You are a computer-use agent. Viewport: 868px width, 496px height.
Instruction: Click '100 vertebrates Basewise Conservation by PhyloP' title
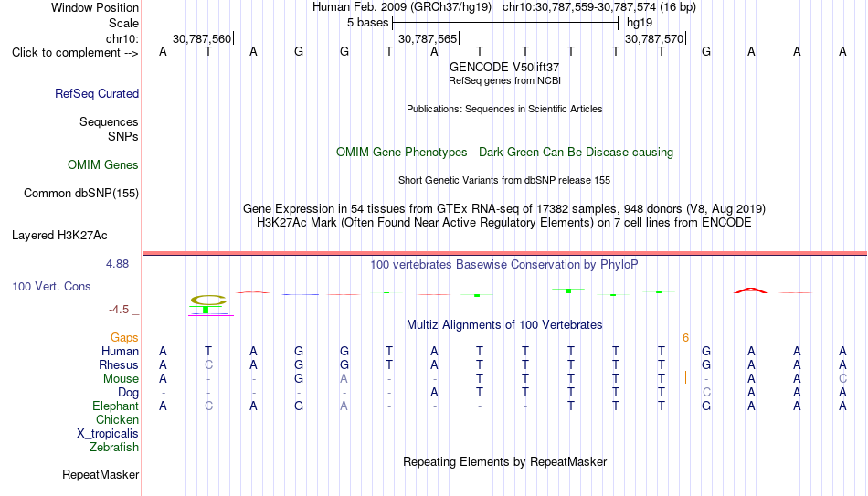pos(504,265)
